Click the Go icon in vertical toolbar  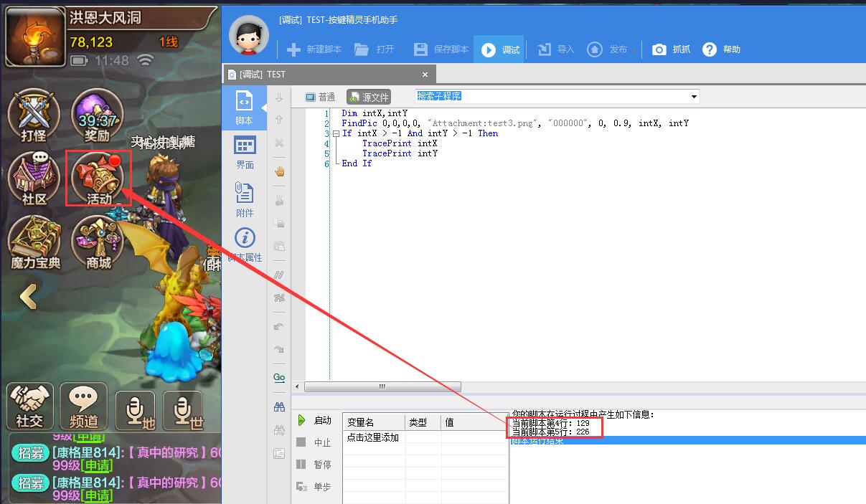coord(279,377)
